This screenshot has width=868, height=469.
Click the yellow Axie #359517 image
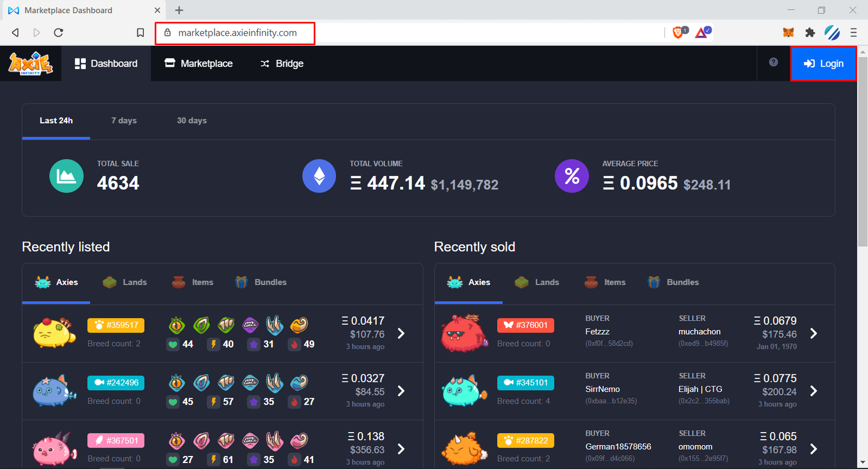point(54,333)
